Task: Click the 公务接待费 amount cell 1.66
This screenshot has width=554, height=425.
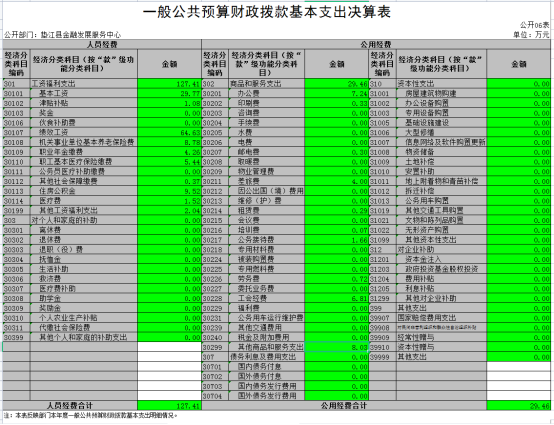Action: (x=336, y=240)
